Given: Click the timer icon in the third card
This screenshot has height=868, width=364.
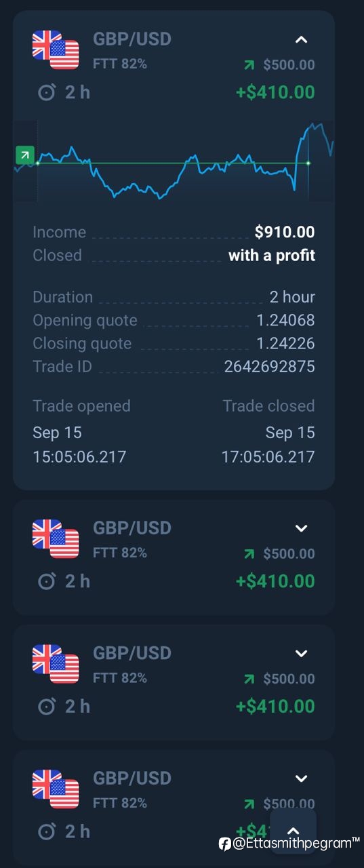Looking at the screenshot, I should tap(46, 706).
